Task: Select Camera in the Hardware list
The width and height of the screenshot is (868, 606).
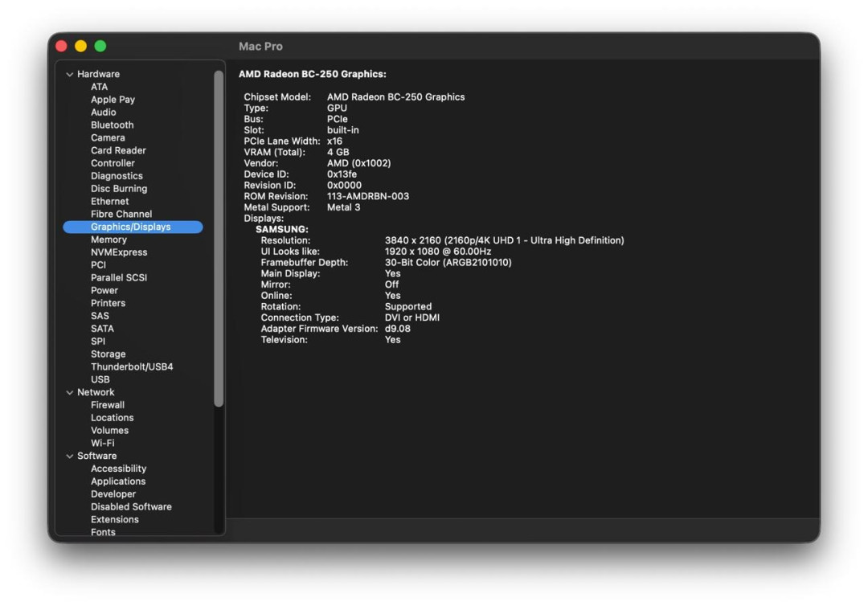Action: [108, 137]
